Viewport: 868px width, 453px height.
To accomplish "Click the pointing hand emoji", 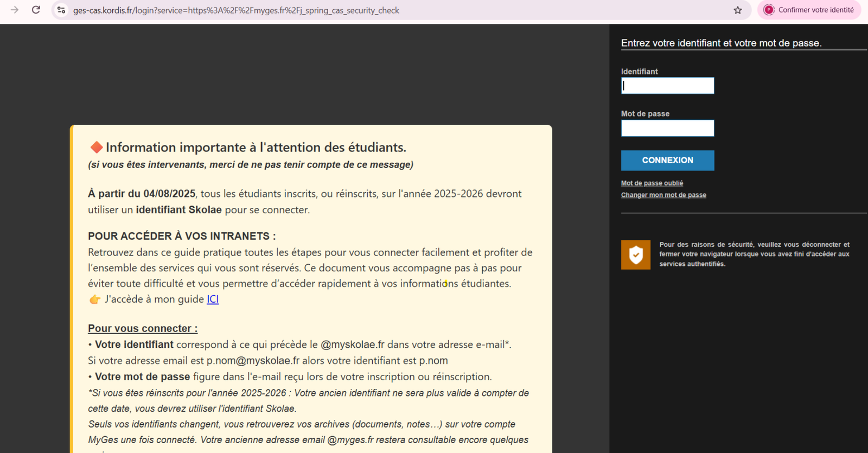I will click(95, 299).
